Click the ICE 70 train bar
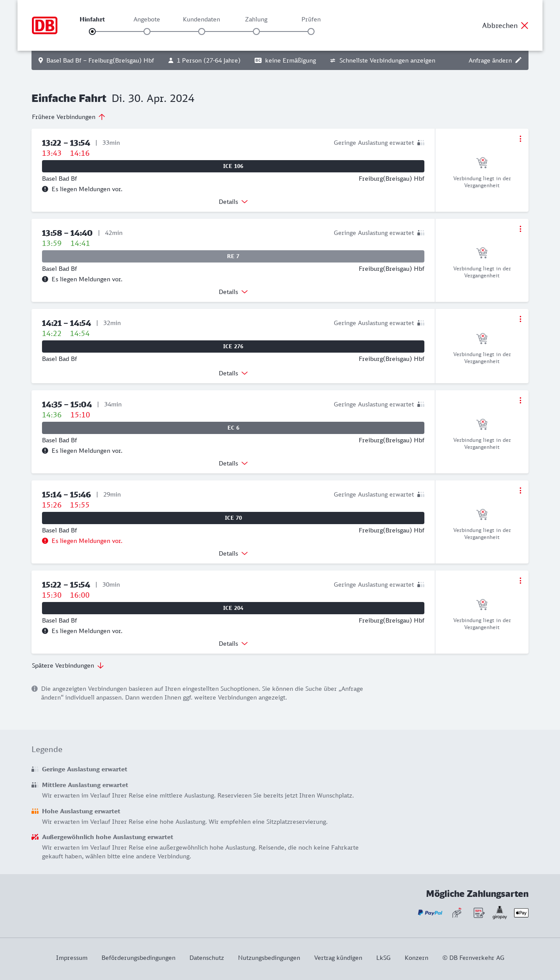This screenshot has height=980, width=560. (x=233, y=518)
